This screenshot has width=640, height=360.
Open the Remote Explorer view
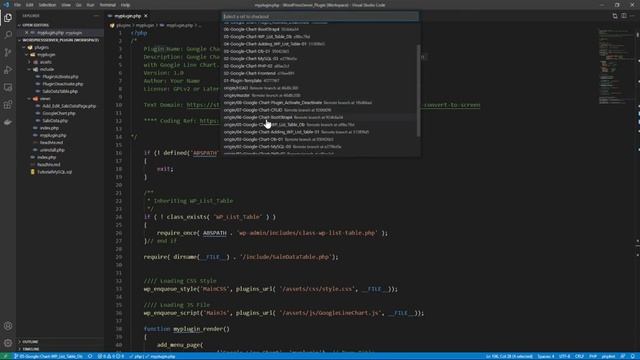pyautogui.click(x=8, y=87)
